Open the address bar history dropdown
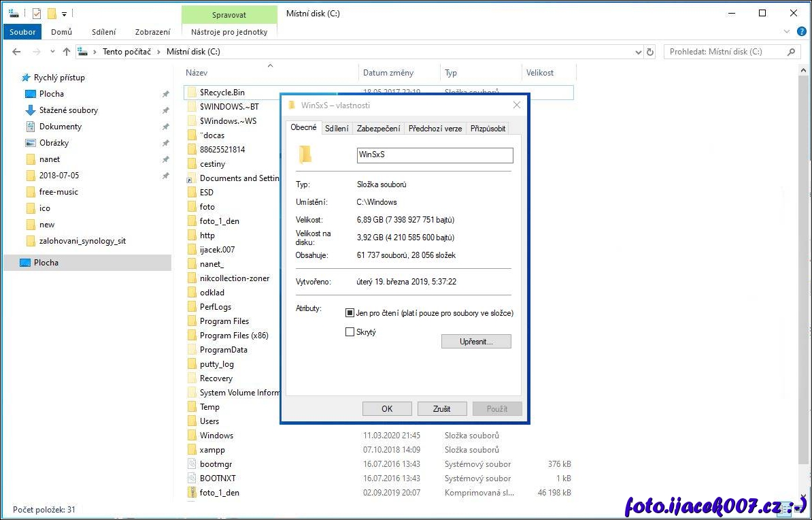 (x=638, y=52)
